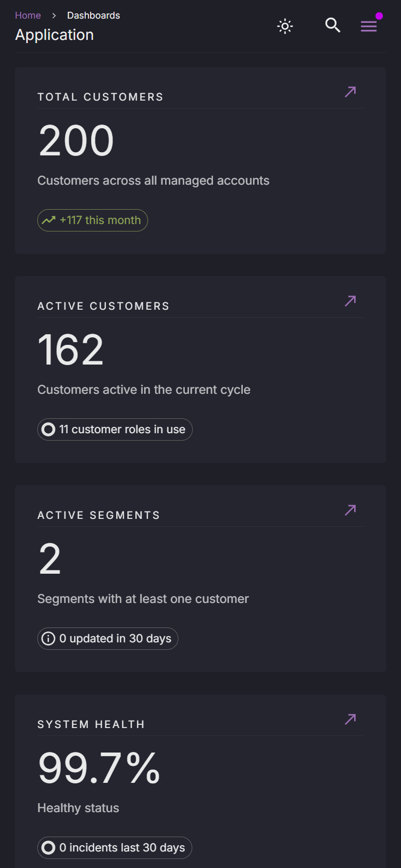Screen dimensions: 401x868
Task: Click the ring icon in customer roles chip
Action: tap(48, 429)
